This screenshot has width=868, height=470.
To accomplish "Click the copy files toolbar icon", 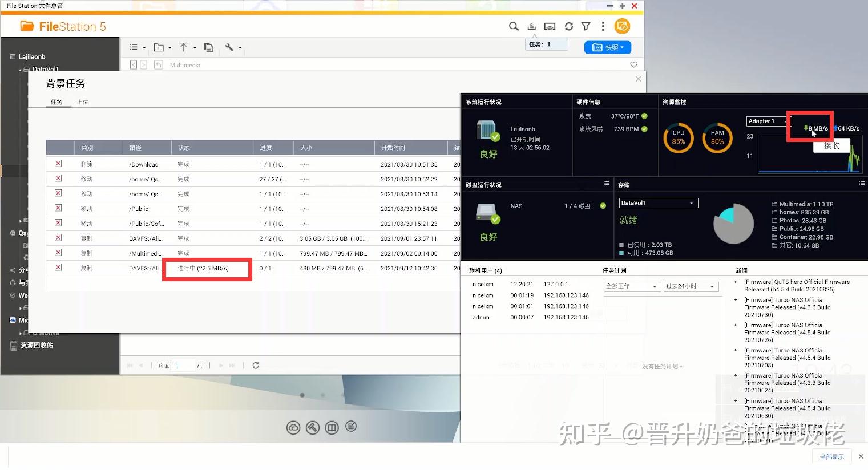I will (208, 47).
